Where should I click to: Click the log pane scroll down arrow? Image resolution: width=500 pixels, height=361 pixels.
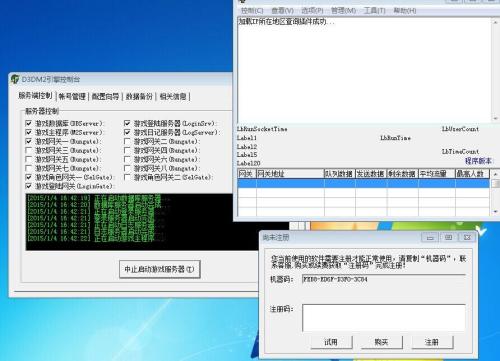(495, 118)
